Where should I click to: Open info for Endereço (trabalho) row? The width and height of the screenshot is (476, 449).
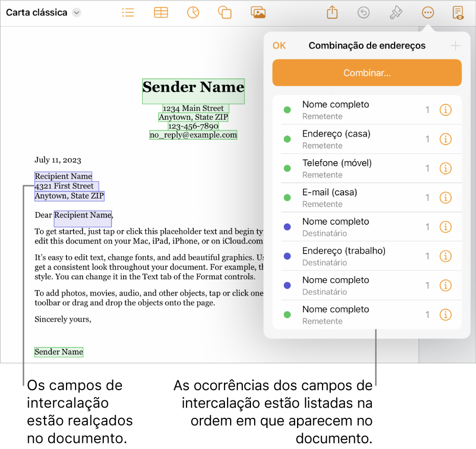click(x=445, y=256)
